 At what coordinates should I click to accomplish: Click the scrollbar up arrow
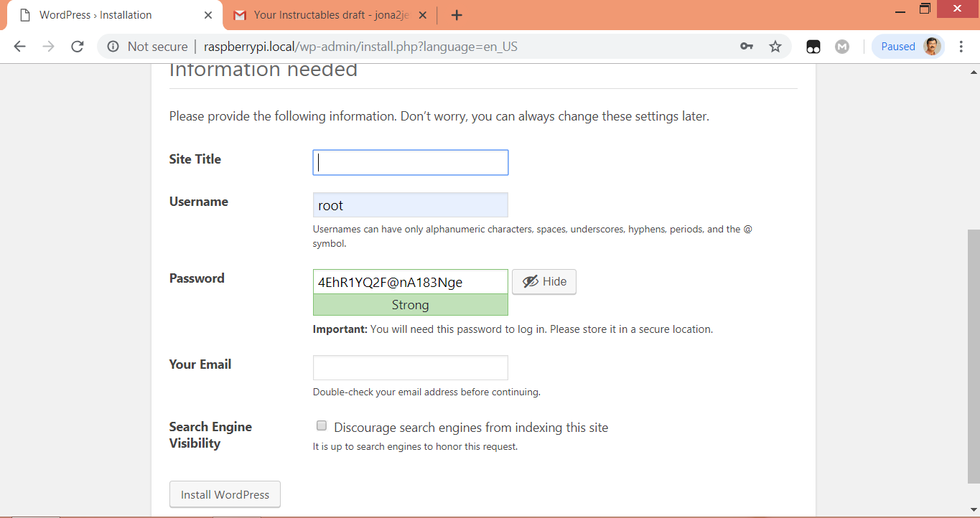(974, 72)
